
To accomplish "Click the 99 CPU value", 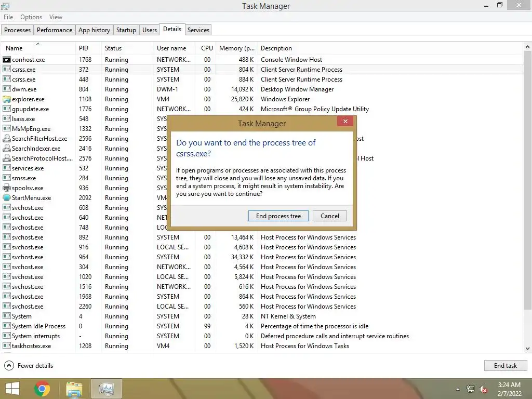I will coord(207,326).
